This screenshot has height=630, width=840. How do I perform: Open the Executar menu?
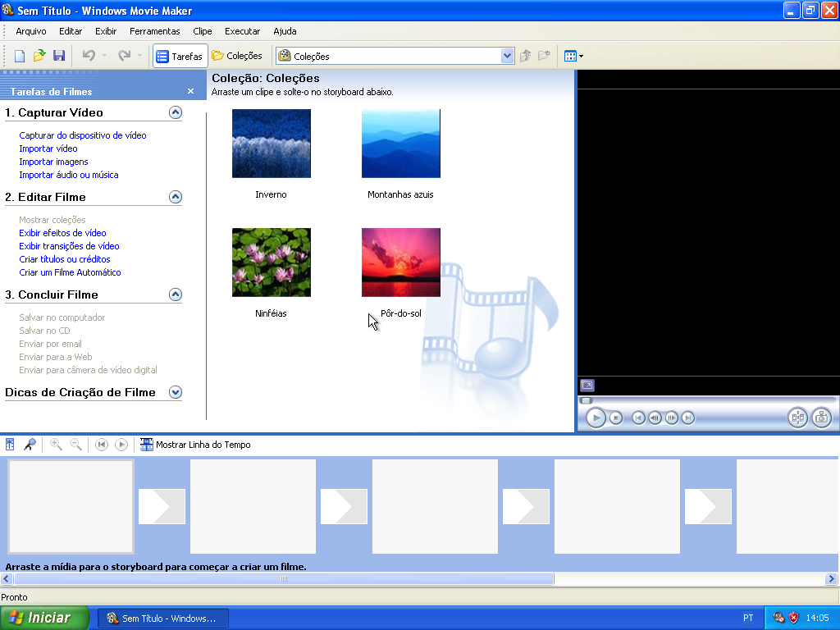point(242,31)
